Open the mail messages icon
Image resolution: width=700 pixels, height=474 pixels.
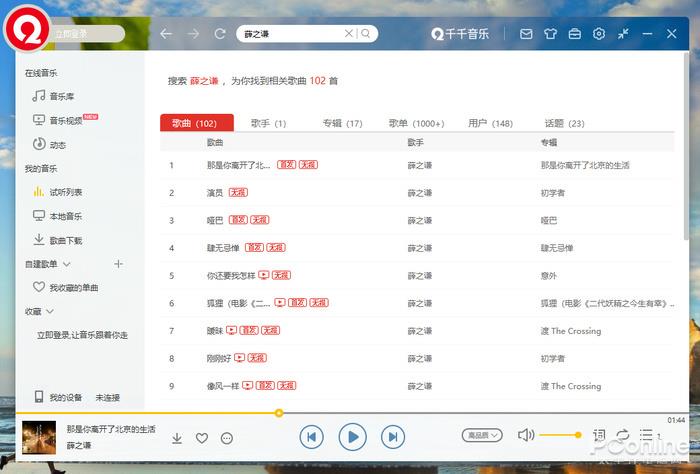point(526,34)
